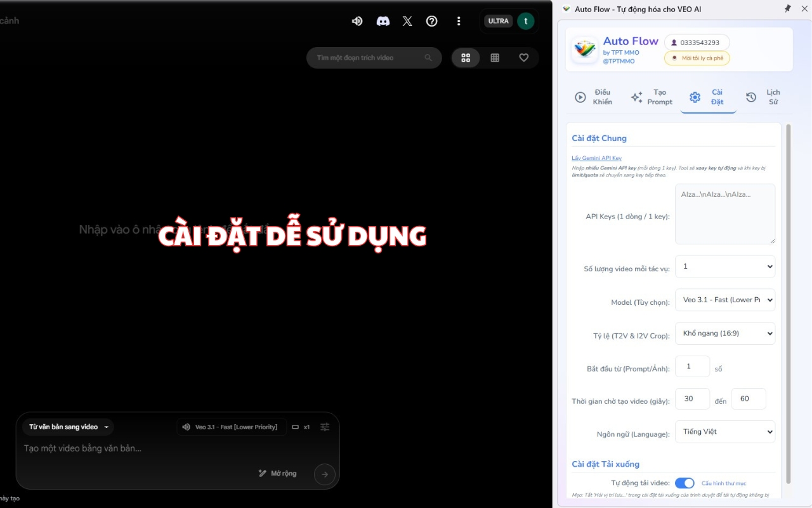Open the three-dot more options menu

pos(459,21)
